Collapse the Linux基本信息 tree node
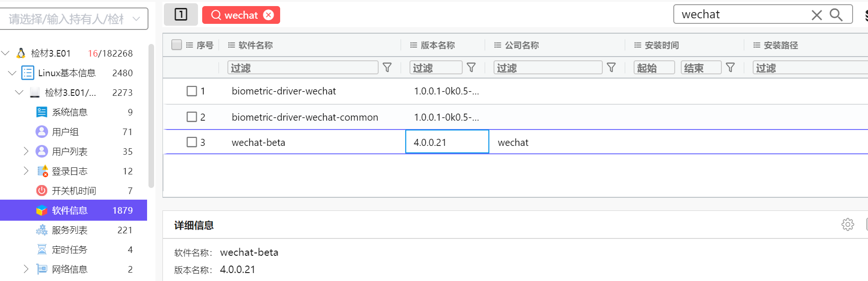868x281 pixels. click(12, 73)
